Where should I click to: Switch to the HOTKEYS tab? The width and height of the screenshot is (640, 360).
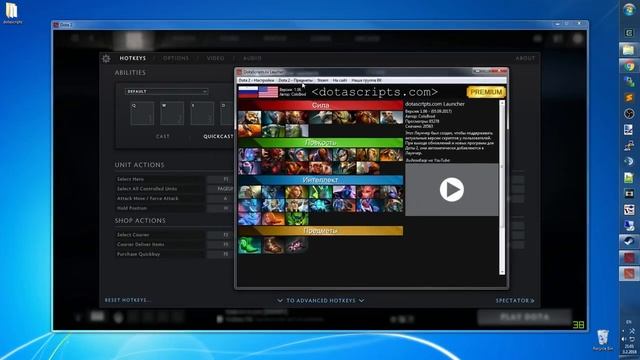click(x=133, y=58)
